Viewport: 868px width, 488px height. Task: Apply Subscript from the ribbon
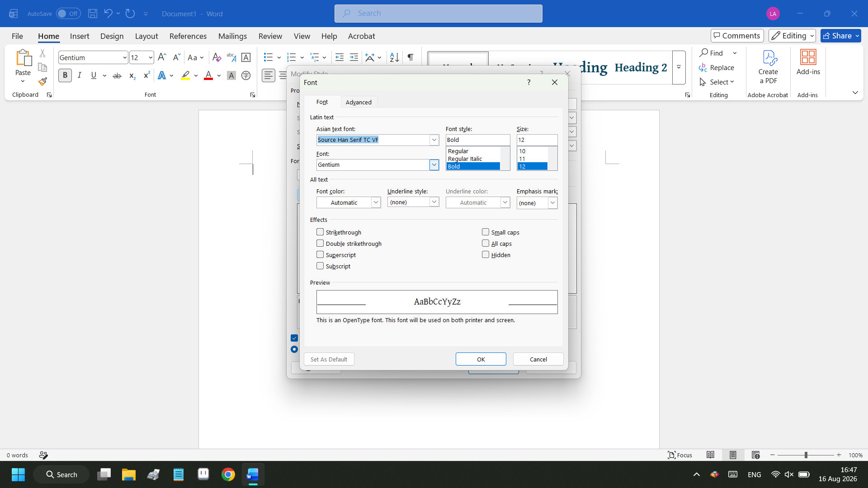point(132,75)
